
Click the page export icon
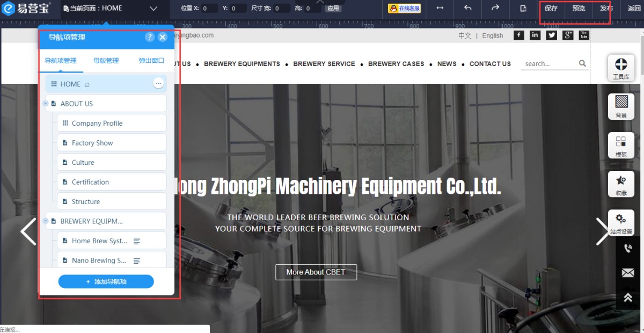(x=523, y=8)
